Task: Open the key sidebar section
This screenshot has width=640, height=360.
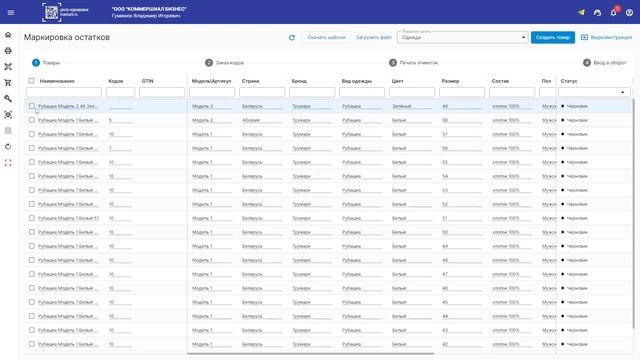Action: coord(8,98)
